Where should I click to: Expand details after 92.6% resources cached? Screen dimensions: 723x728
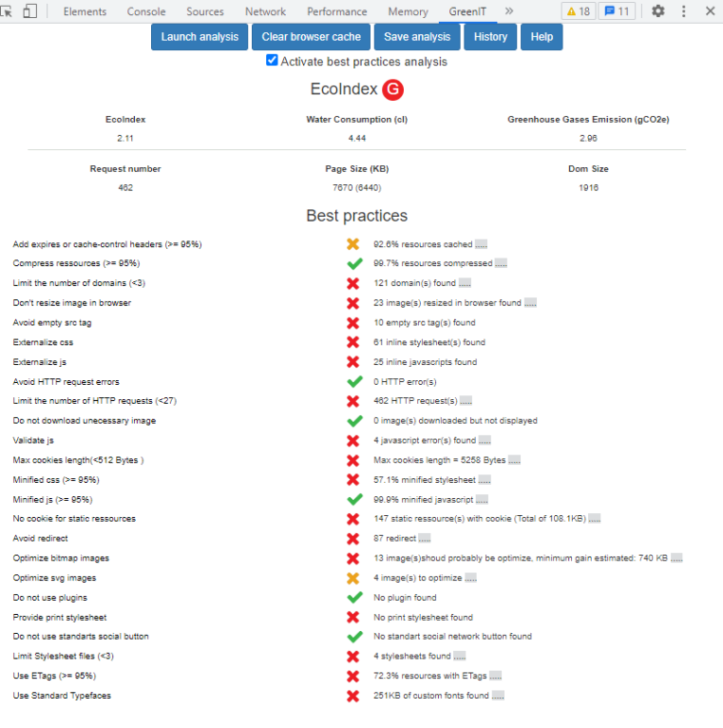point(482,244)
